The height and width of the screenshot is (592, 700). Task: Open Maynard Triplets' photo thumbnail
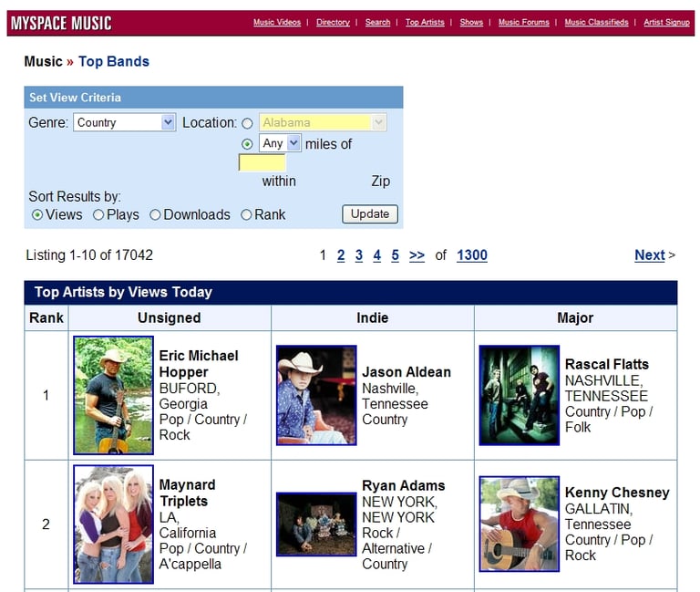coord(113,524)
